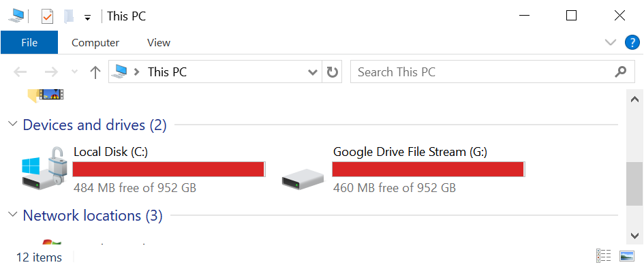This screenshot has height=269, width=644.
Task: Open the blue Help icon
Action: (x=632, y=42)
